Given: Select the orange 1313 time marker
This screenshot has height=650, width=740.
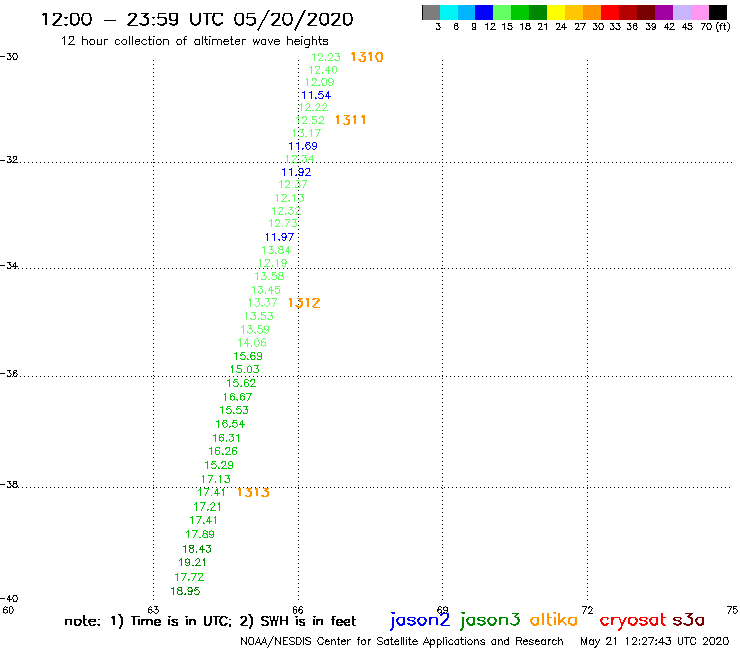Looking at the screenshot, I should point(253,492).
